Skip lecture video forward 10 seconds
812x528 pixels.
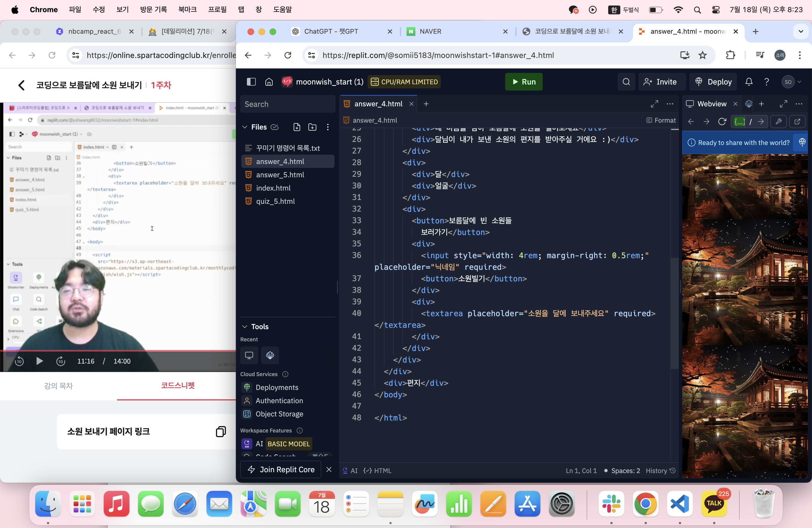pyautogui.click(x=61, y=361)
